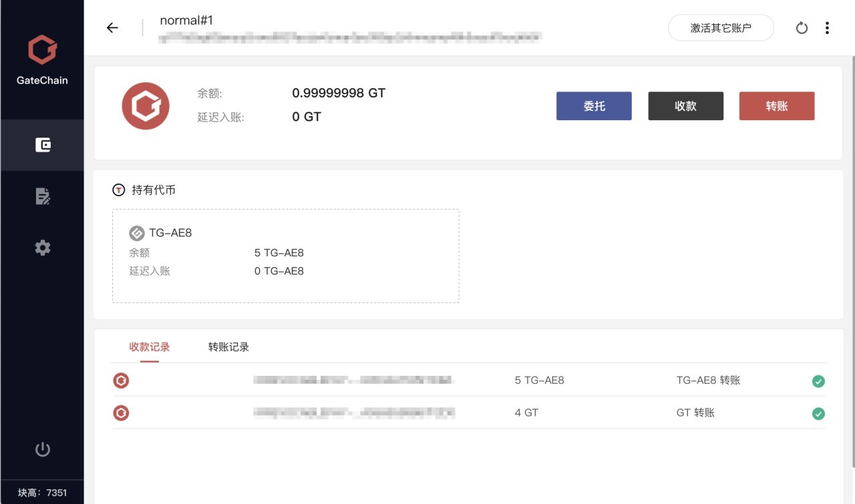This screenshot has height=504, width=855.
Task: Click the 持有代币 section heading
Action: 154,190
